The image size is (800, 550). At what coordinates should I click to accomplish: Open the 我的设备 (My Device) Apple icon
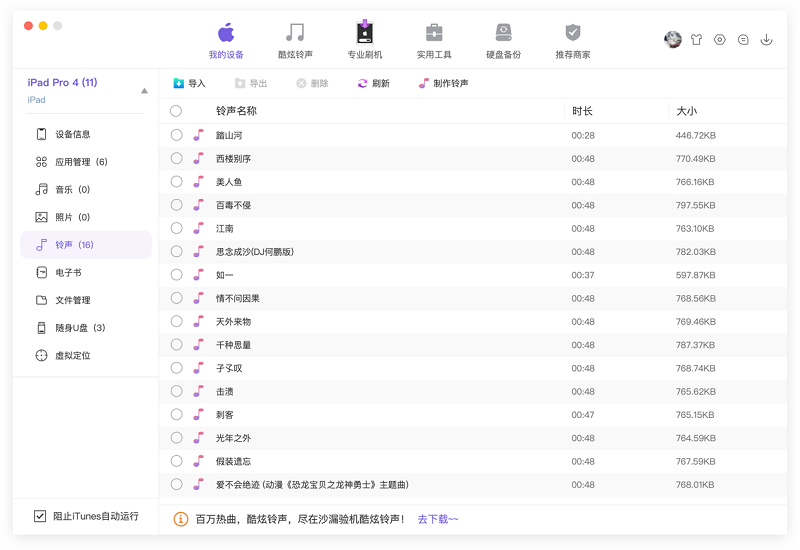(x=226, y=34)
